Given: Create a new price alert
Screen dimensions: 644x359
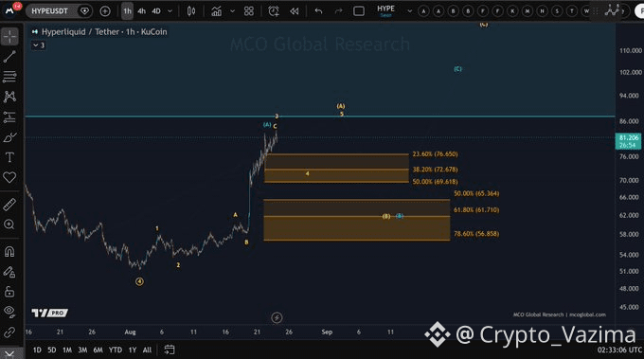Looking at the screenshot, I should coord(274,11).
